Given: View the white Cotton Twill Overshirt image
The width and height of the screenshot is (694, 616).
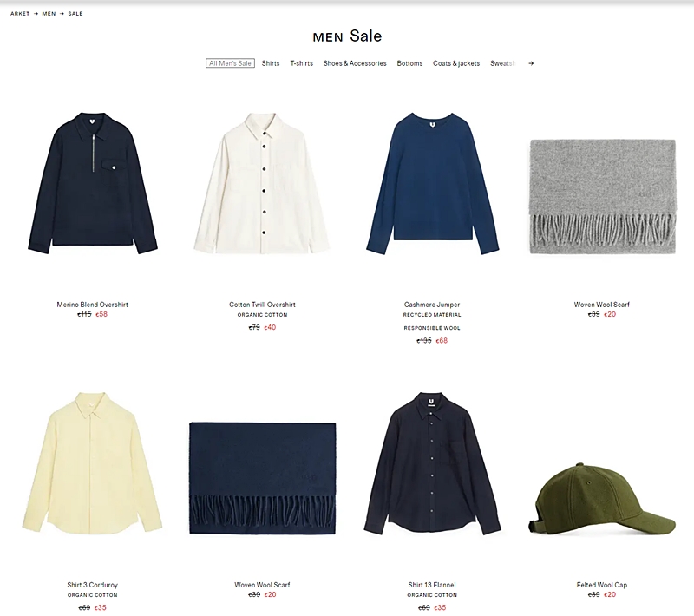Looking at the screenshot, I should (262, 183).
